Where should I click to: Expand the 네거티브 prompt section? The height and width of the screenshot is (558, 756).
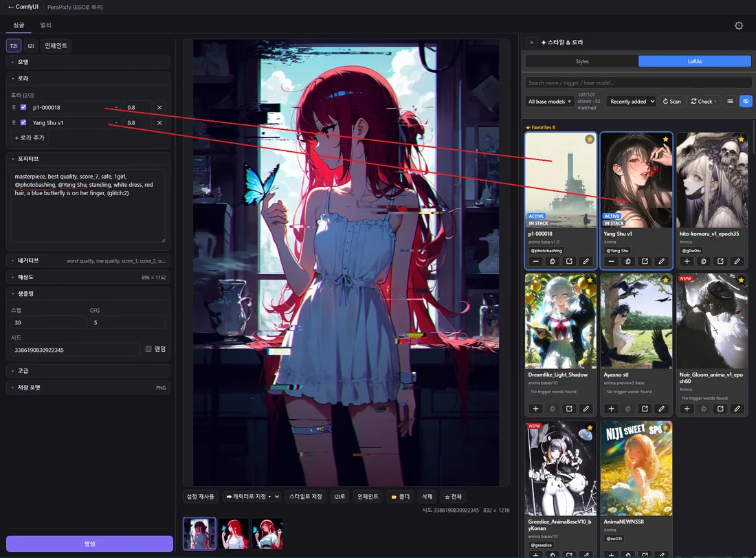pos(88,260)
